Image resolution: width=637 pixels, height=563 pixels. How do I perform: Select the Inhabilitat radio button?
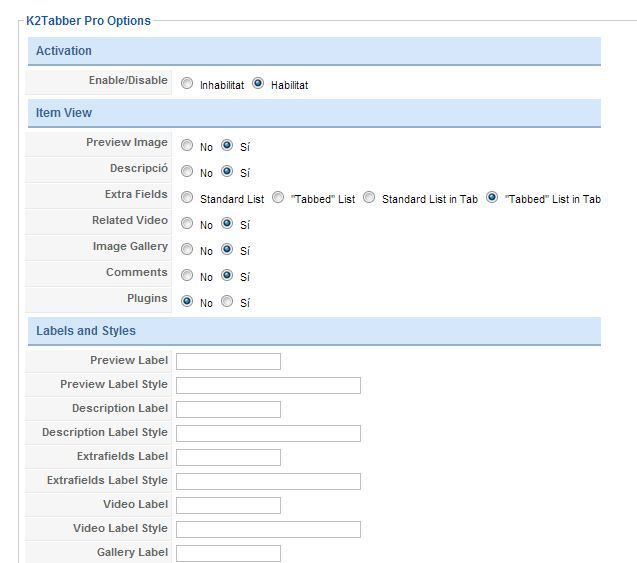[x=187, y=83]
